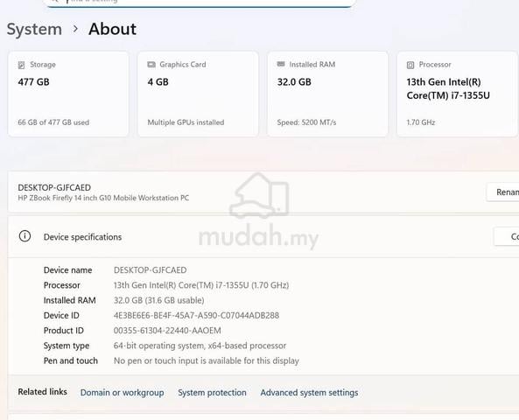
Task: Copy the device specifications
Action: coord(506,236)
